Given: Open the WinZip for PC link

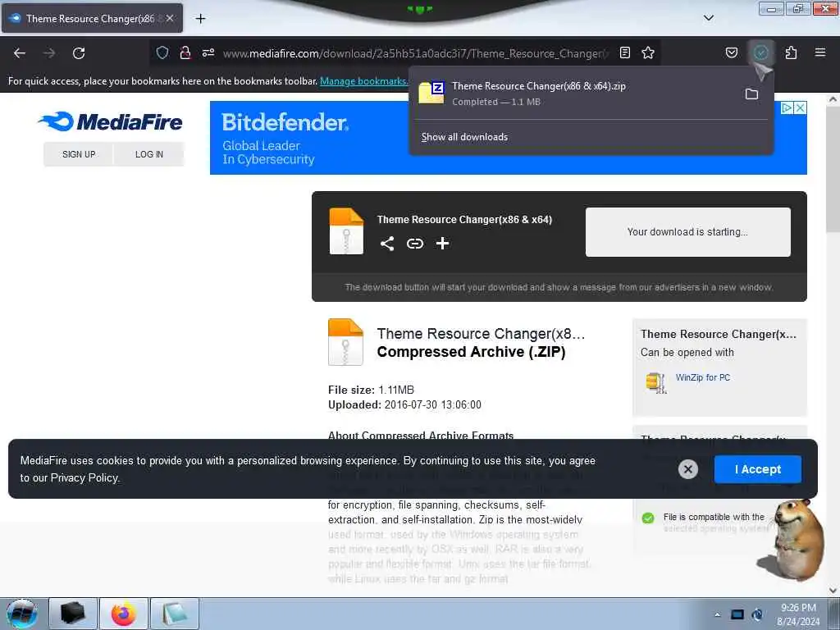Looking at the screenshot, I should [703, 377].
